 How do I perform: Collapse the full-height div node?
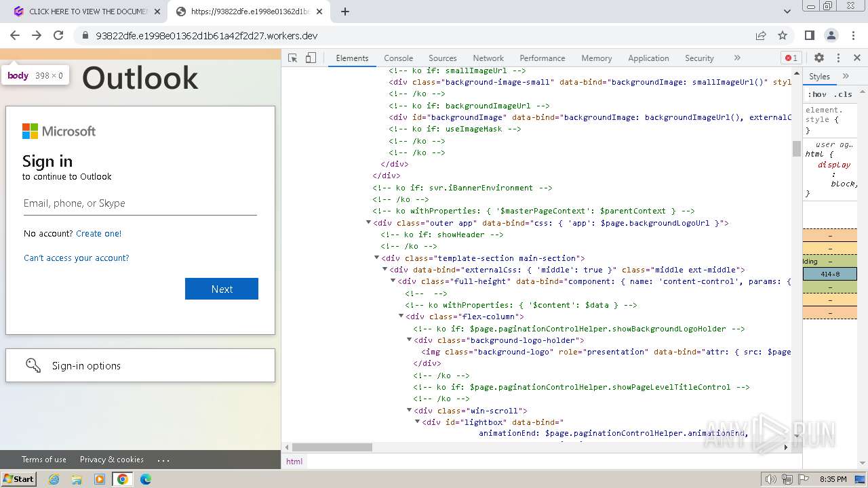[x=393, y=281]
